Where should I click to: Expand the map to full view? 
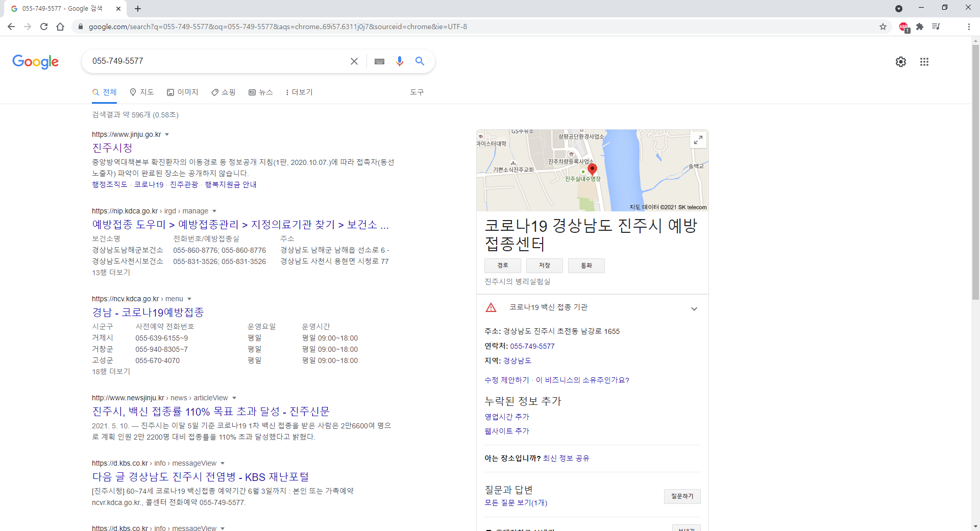pyautogui.click(x=698, y=139)
